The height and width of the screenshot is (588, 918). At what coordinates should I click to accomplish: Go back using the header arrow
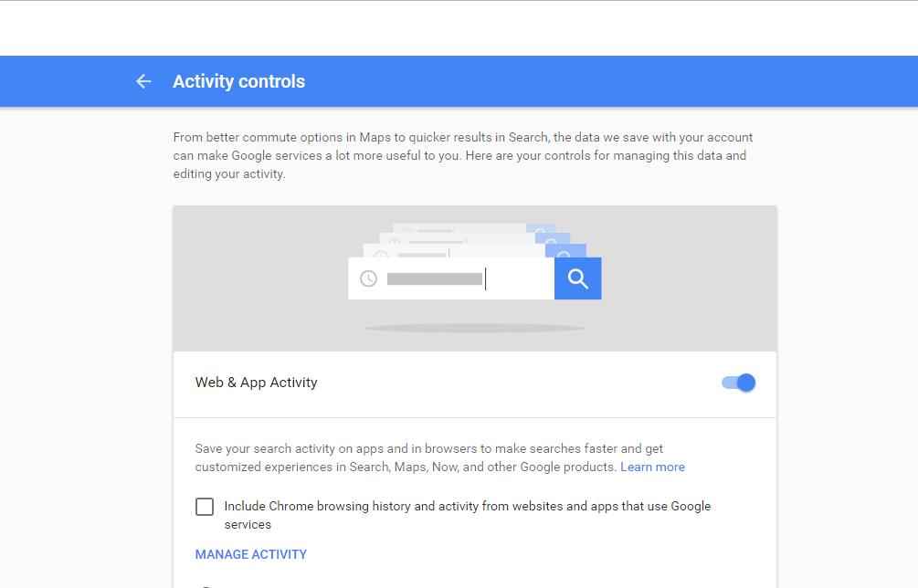[143, 81]
